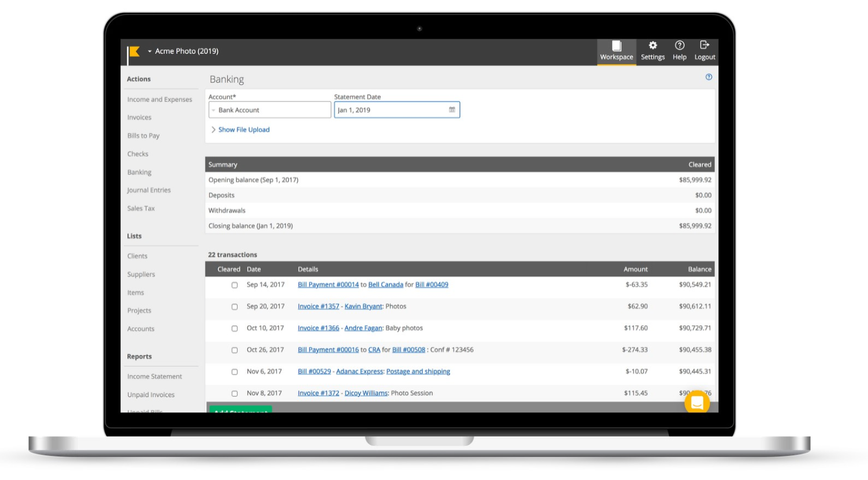Open Postage and shipping account link
The width and height of the screenshot is (868, 480).
tap(418, 371)
